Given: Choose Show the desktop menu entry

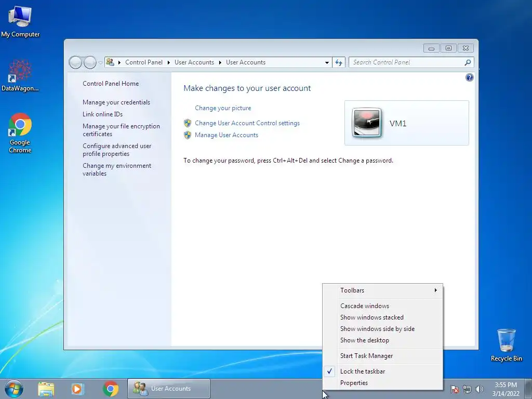Looking at the screenshot, I should click(x=383, y=340).
